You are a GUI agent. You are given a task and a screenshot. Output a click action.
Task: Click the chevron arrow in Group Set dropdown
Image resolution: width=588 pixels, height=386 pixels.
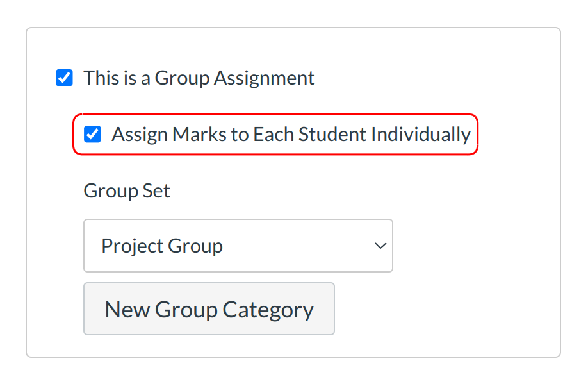tap(380, 246)
